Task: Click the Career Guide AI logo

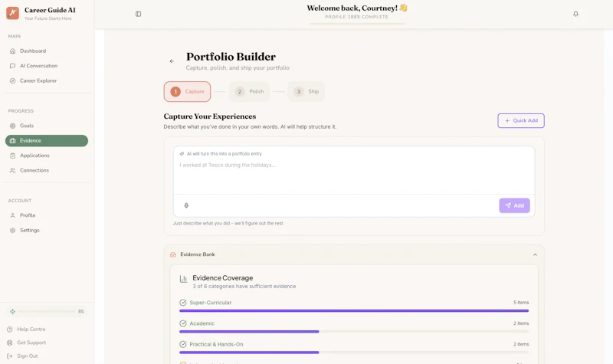Action: click(x=12, y=13)
